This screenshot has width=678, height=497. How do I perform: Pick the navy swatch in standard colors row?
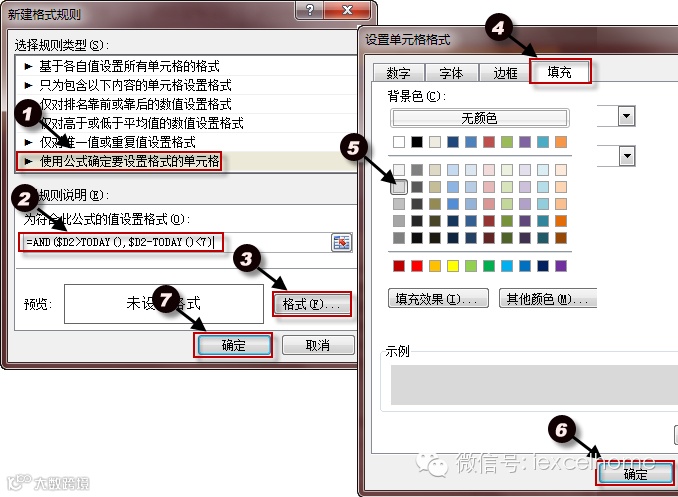(543, 266)
